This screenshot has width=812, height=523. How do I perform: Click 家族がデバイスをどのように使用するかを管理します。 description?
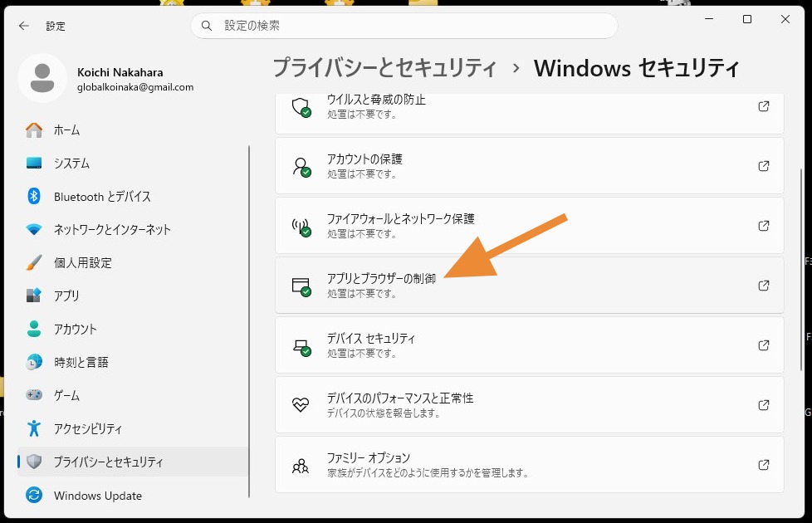click(x=428, y=472)
